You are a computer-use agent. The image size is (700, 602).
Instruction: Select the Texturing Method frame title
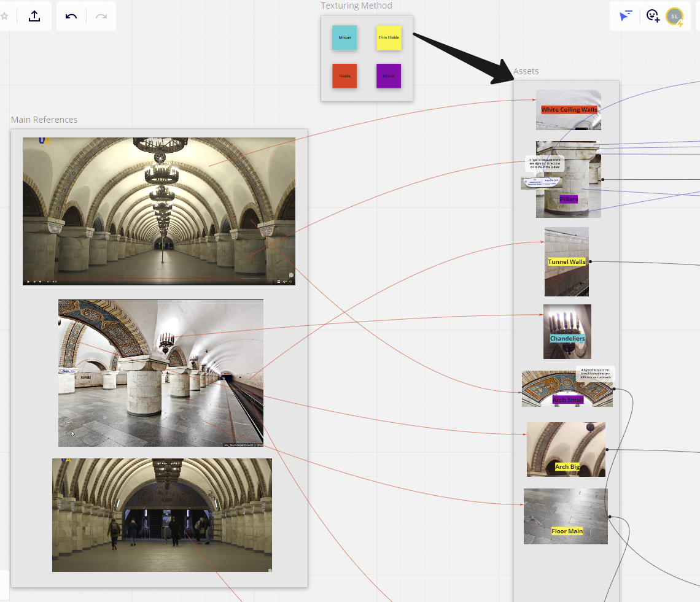(356, 6)
